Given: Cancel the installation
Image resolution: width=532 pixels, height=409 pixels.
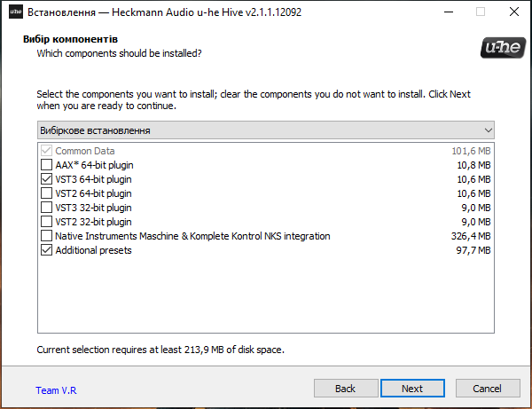Looking at the screenshot, I should click(x=488, y=389).
